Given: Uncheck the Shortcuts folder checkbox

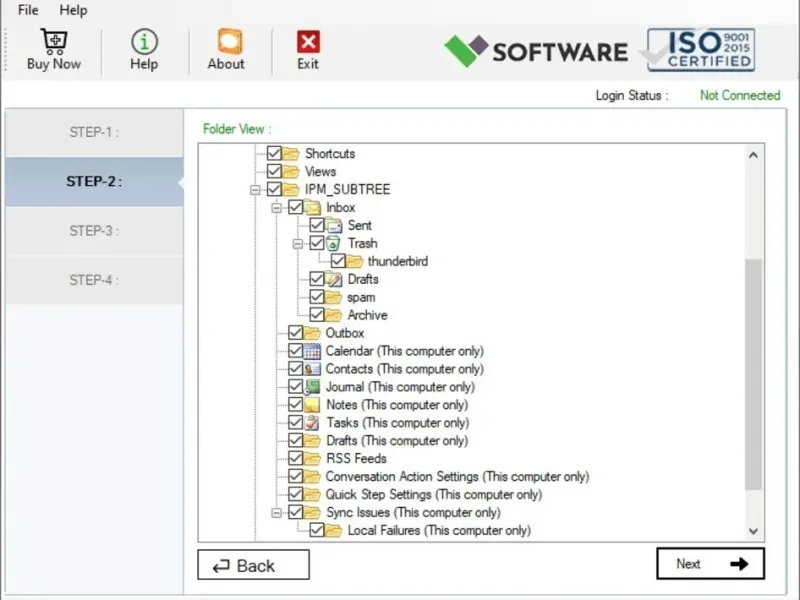Looking at the screenshot, I should 274,153.
